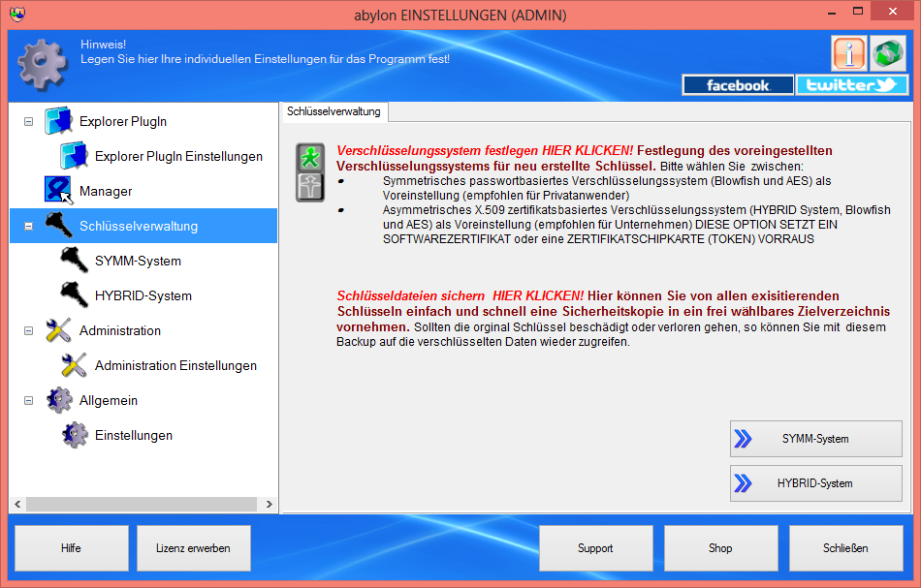Click the Schlüsselverwaltung black key icon

[58, 226]
